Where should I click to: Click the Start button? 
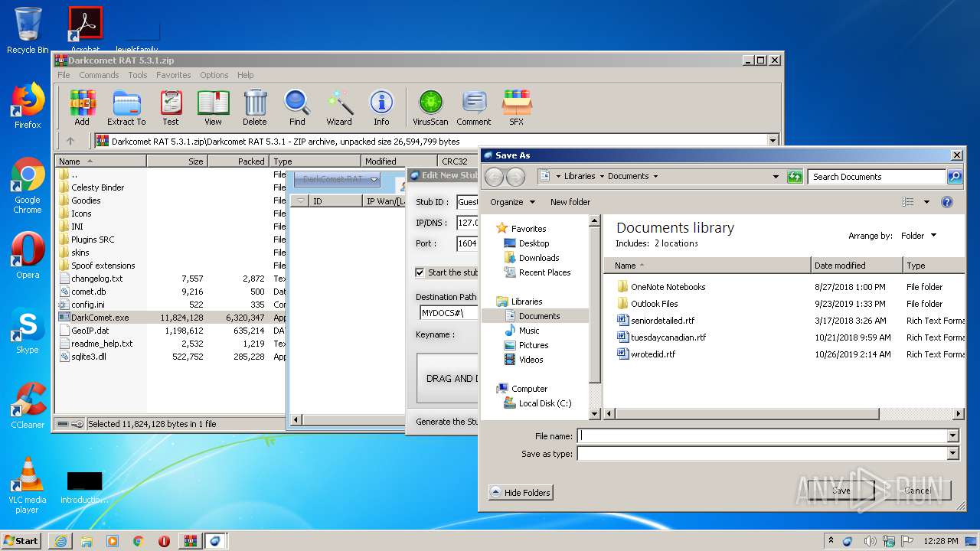click(21, 540)
